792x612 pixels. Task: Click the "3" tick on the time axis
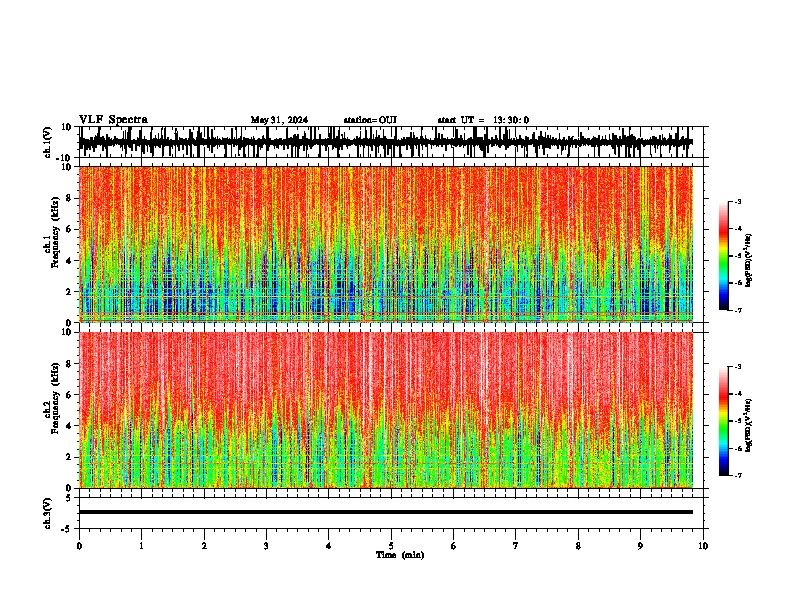(x=266, y=546)
